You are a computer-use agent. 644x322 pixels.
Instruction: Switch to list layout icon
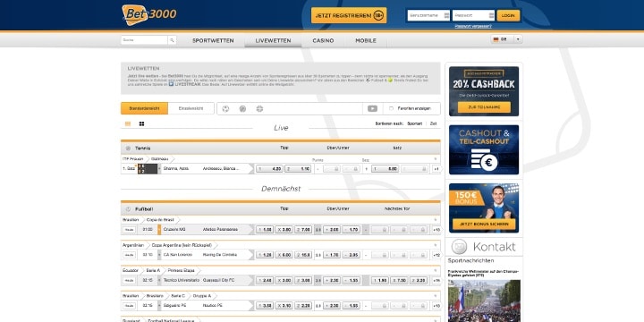pos(128,123)
